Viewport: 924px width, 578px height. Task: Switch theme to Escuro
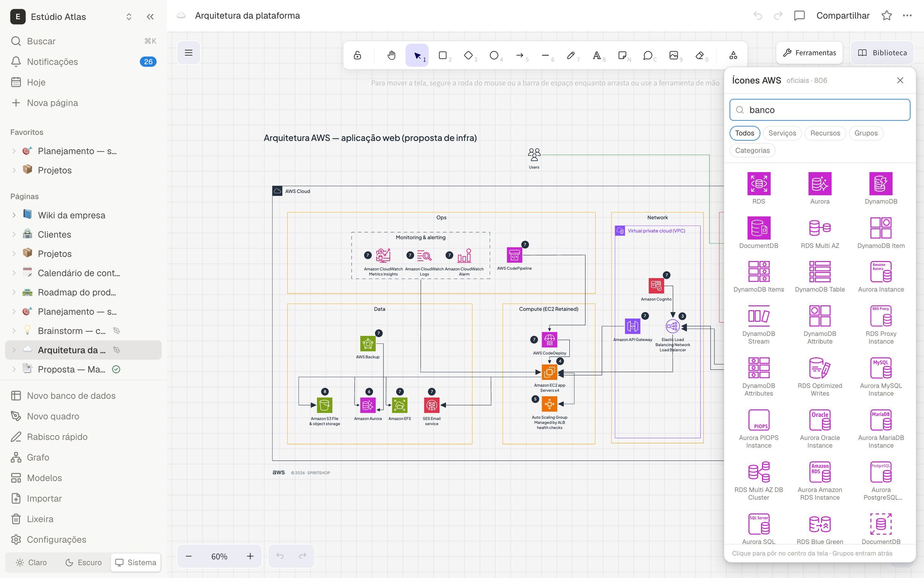84,562
